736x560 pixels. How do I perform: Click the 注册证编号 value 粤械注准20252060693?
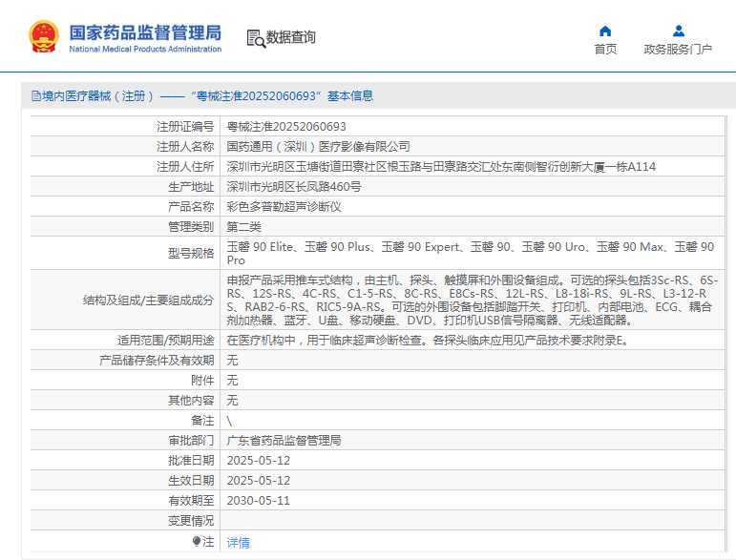(285, 126)
